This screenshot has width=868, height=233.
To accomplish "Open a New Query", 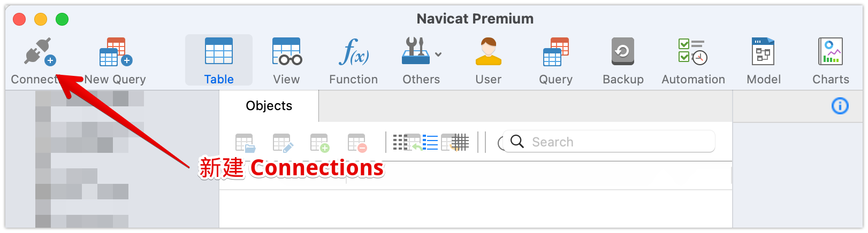I will [115, 53].
